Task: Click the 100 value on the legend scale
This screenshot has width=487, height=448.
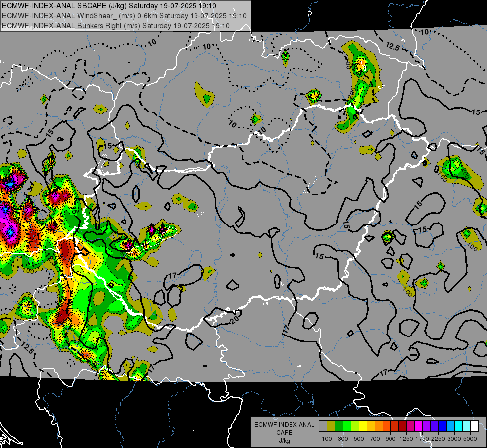Action: (x=327, y=439)
